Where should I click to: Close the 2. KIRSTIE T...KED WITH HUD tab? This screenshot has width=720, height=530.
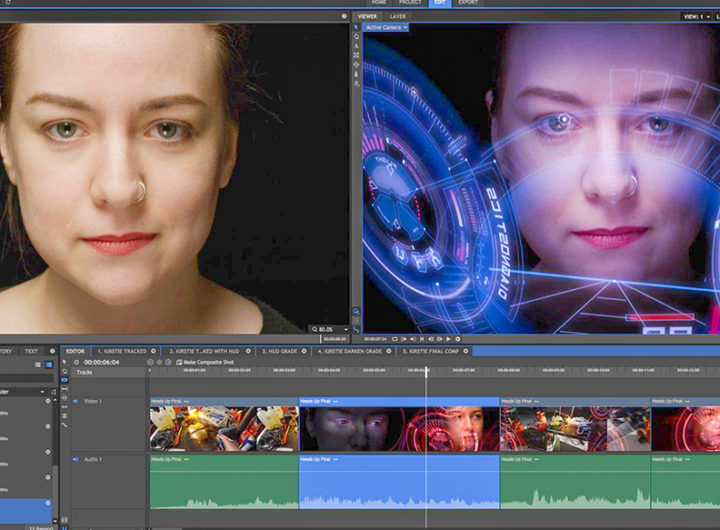coord(248,351)
